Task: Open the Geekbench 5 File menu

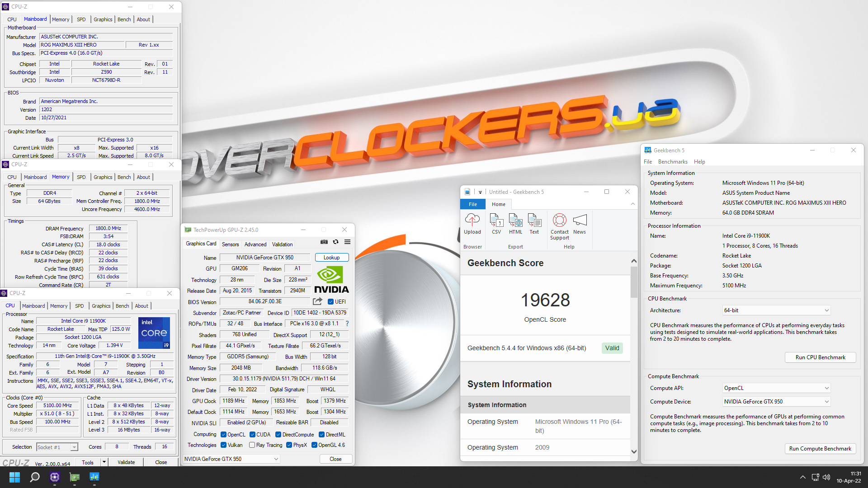Action: [x=648, y=162]
